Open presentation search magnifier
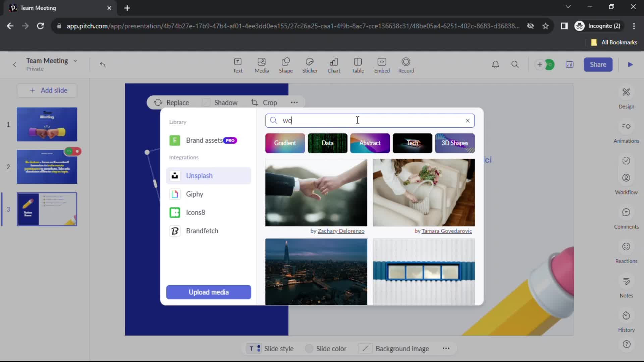The image size is (644, 362). point(515,64)
